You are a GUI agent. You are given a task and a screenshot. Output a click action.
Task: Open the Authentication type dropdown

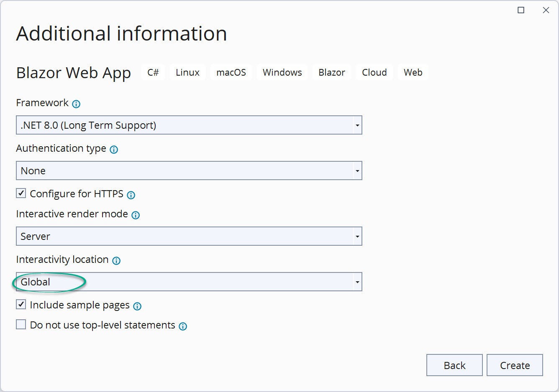189,171
